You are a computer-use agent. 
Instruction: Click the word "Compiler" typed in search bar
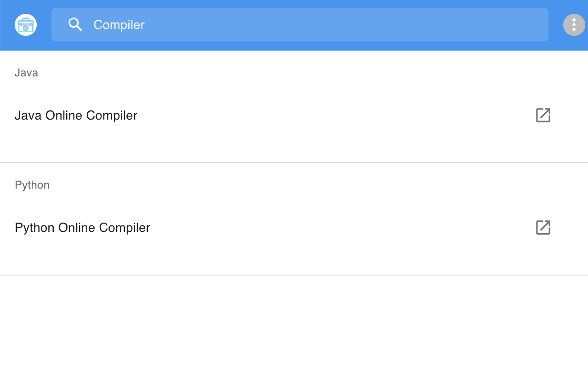point(119,25)
